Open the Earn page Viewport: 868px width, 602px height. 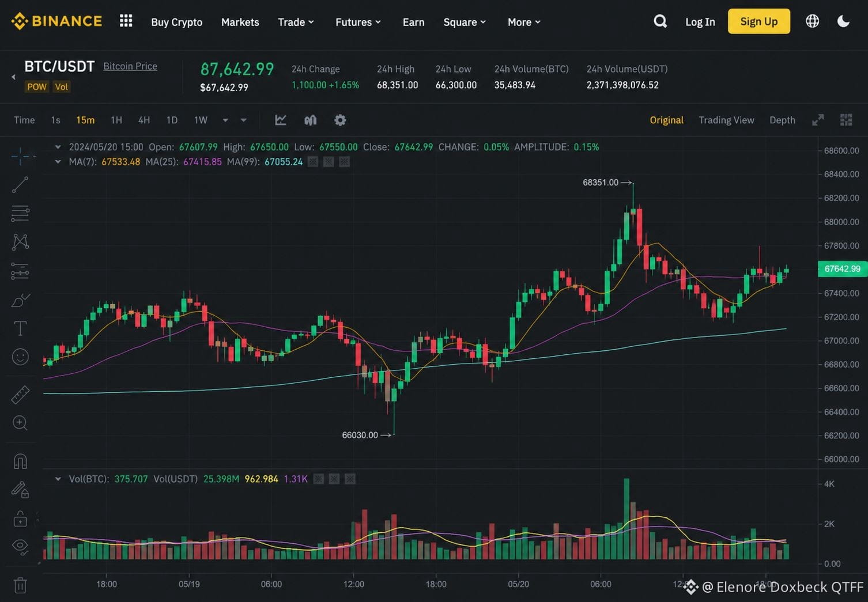(413, 22)
